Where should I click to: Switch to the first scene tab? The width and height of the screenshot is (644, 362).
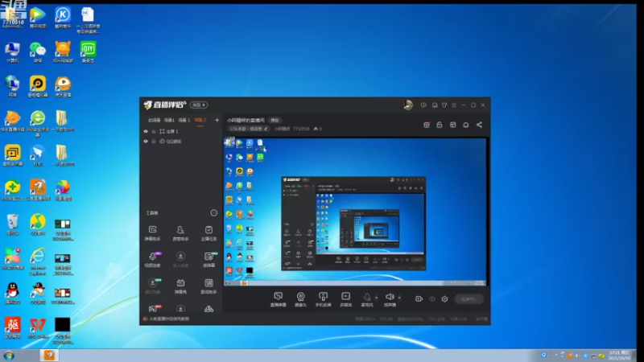click(154, 120)
